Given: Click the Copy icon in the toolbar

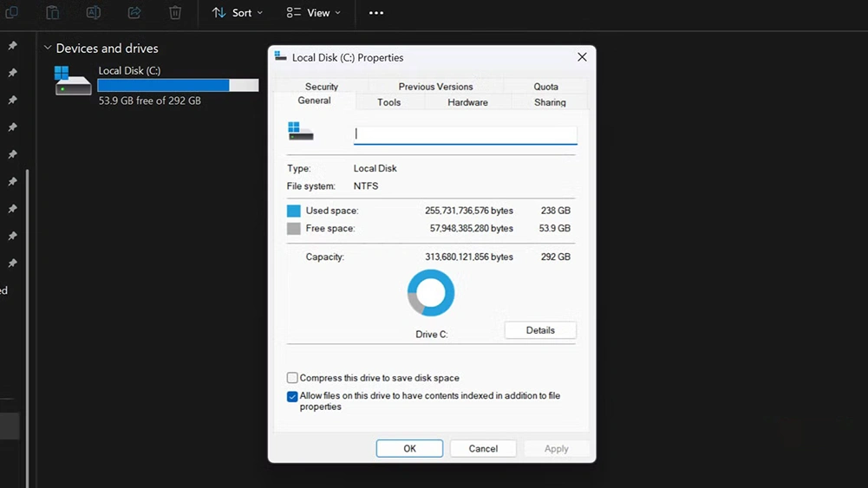Looking at the screenshot, I should 12,12.
